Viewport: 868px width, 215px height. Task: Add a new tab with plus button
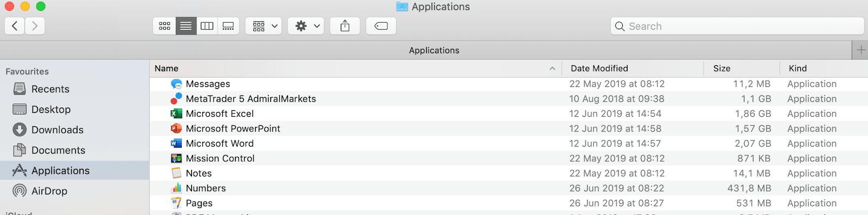(860, 50)
